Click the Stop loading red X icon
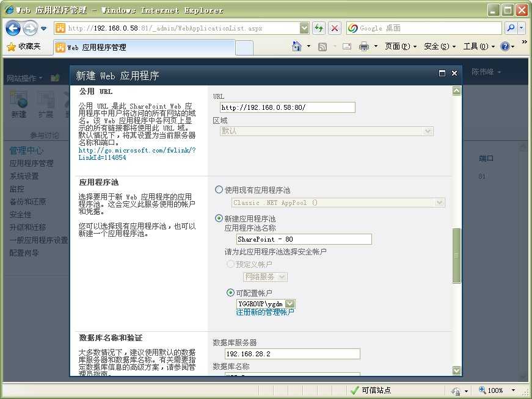This screenshot has width=532, height=399. point(335,28)
